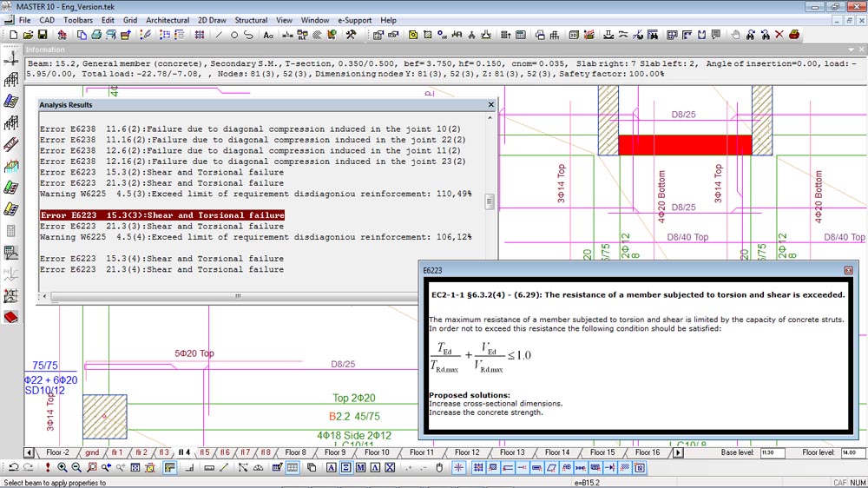
Task: Select the grid tool icon
Action: 200,35
